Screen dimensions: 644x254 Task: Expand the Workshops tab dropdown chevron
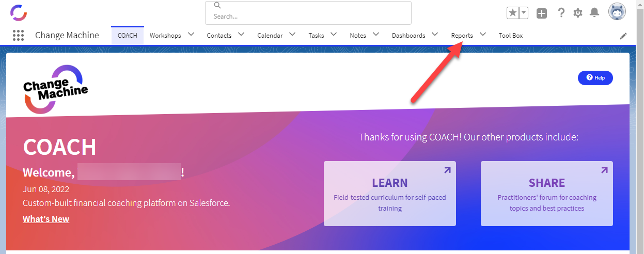tap(191, 35)
